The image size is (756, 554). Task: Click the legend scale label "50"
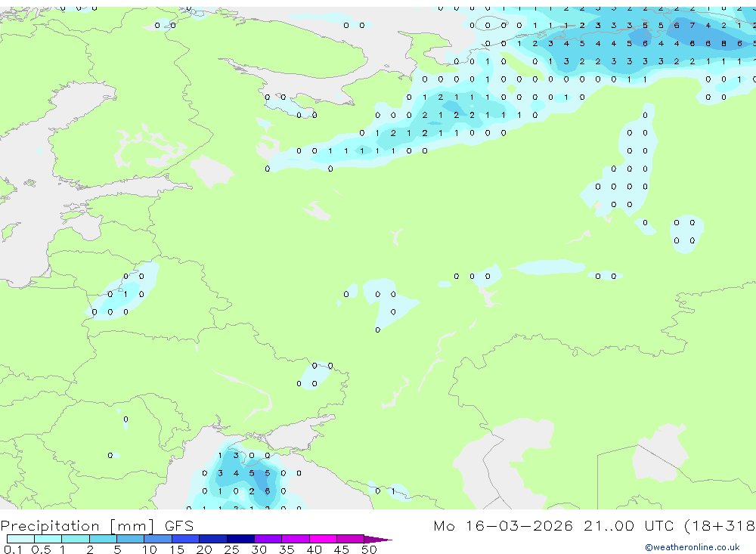[x=369, y=549]
